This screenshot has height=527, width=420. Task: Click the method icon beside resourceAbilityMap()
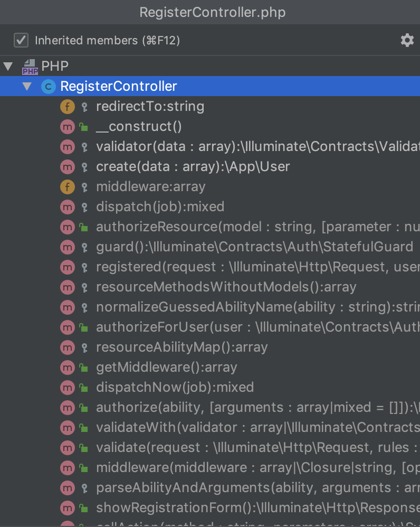pos(68,347)
